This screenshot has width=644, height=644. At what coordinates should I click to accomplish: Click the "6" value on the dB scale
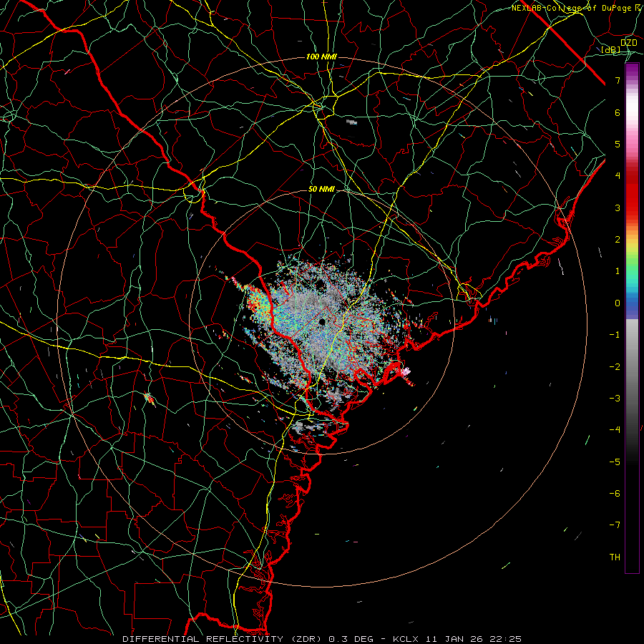point(618,112)
